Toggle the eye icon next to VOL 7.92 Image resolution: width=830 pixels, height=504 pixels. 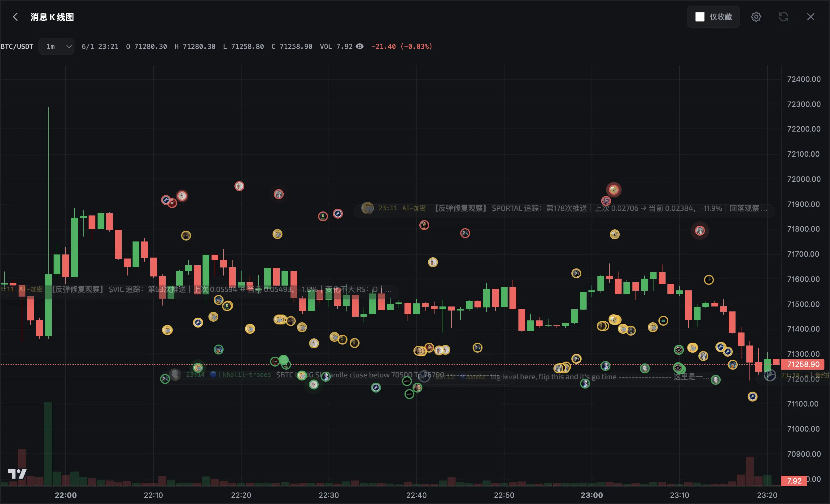click(x=360, y=46)
